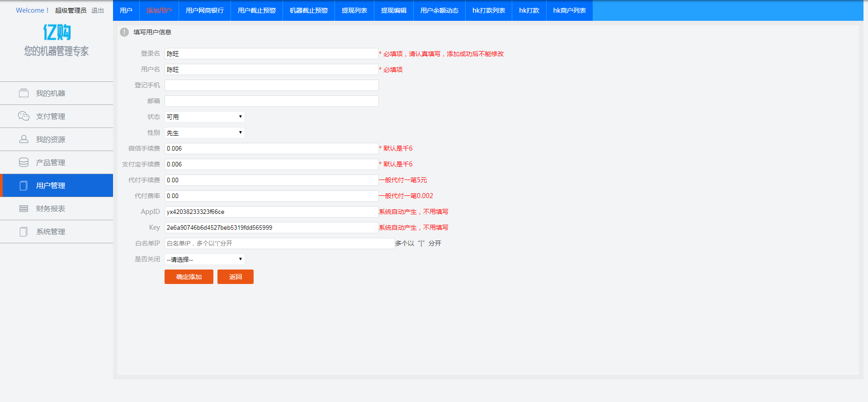The width and height of the screenshot is (868, 402).
Task: Focus the 登记手机 input field
Action: [x=271, y=85]
